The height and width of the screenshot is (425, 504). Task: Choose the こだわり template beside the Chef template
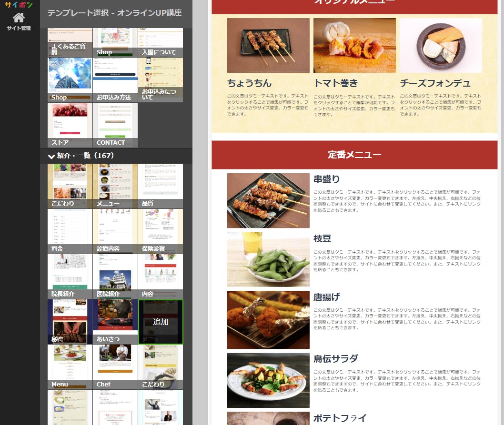pyautogui.click(x=161, y=367)
